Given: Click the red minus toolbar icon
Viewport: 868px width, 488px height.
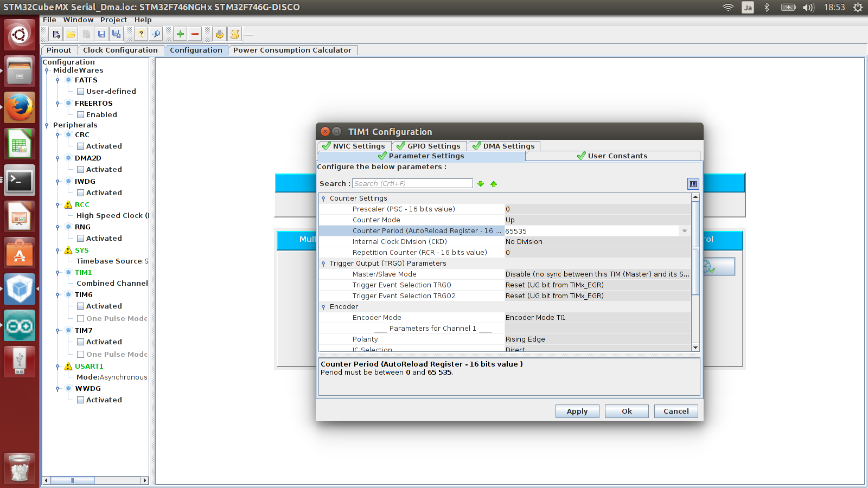Looking at the screenshot, I should (195, 34).
